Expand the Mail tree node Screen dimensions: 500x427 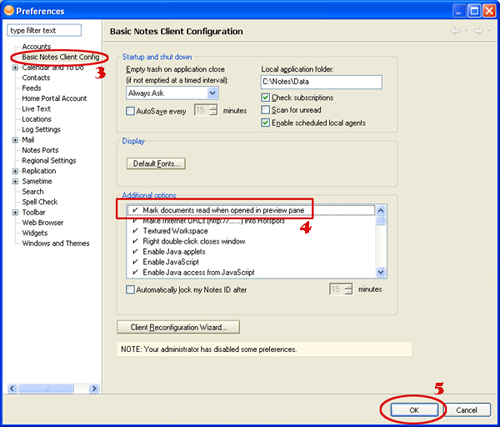pos(15,140)
